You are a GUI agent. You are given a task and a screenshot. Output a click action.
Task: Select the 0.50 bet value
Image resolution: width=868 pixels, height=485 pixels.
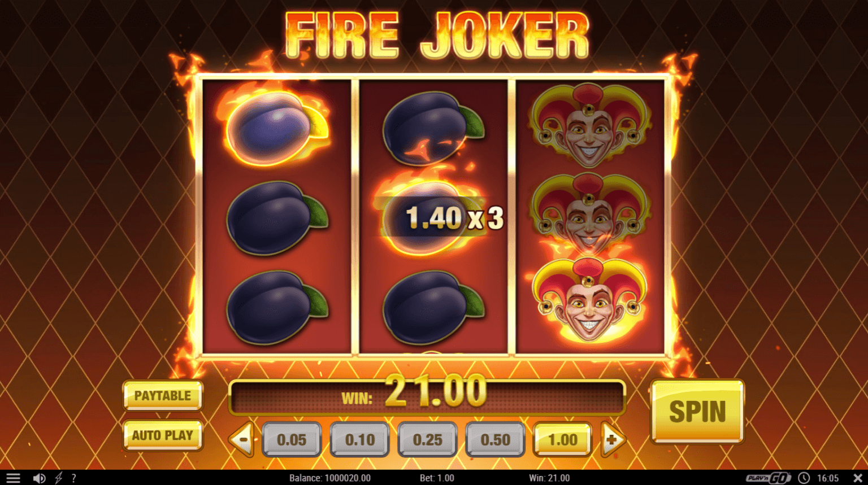click(495, 439)
